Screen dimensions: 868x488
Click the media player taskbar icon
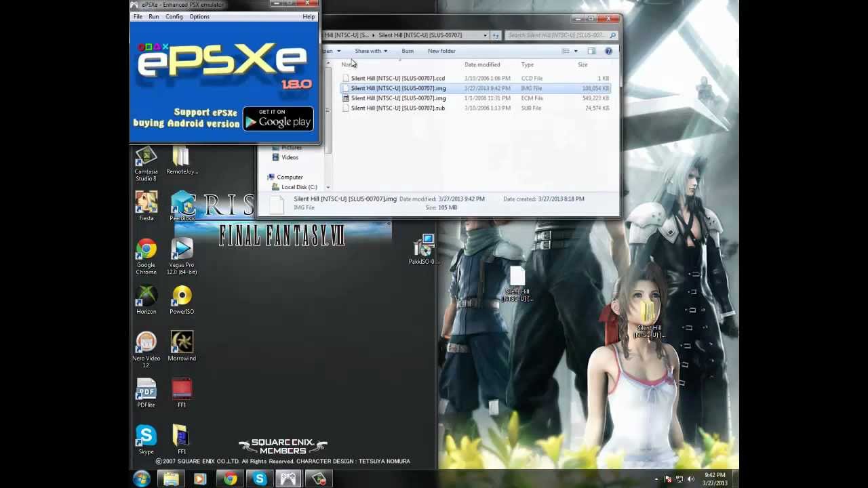200,479
